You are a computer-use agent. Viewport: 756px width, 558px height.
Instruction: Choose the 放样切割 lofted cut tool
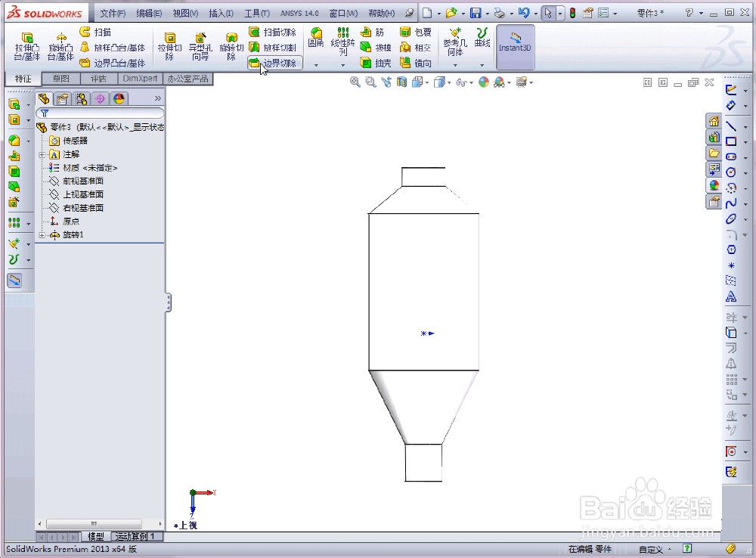[x=272, y=48]
